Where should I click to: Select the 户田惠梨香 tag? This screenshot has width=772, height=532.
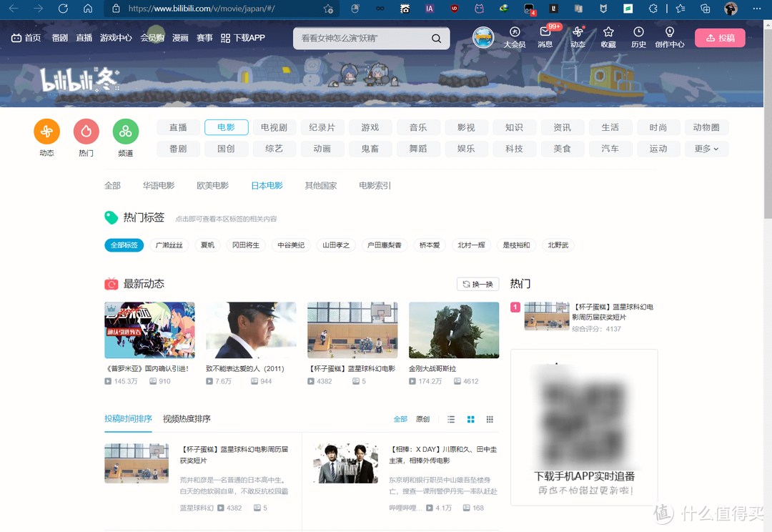(385, 245)
